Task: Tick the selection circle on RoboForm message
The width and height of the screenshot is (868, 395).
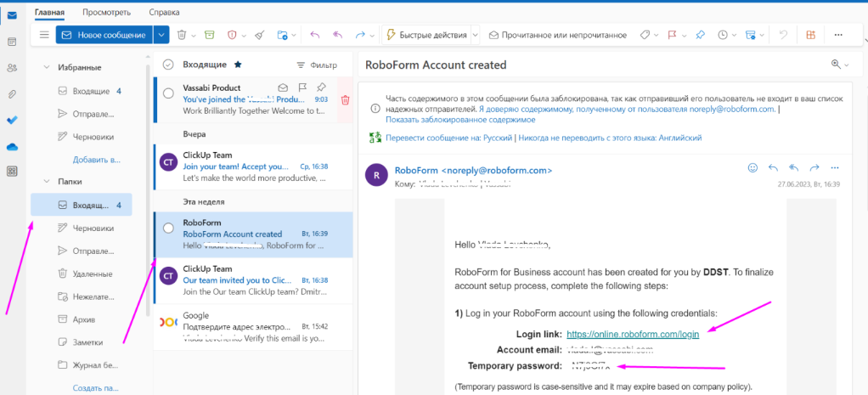Action: pyautogui.click(x=168, y=229)
